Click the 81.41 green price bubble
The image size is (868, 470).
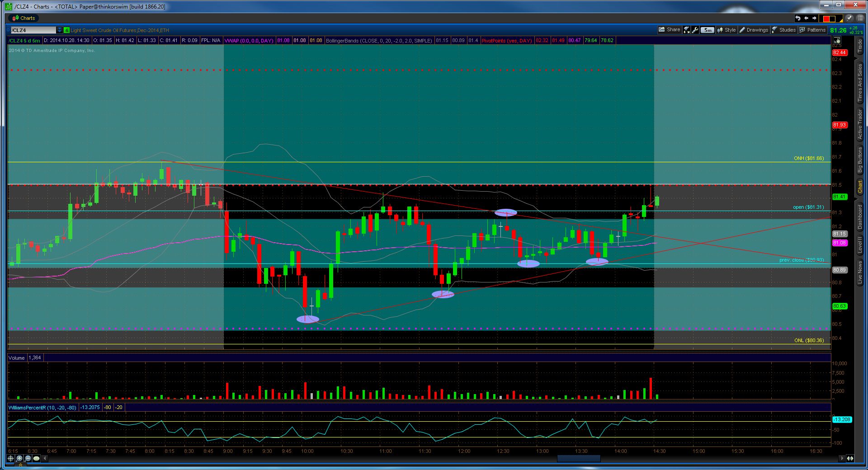click(x=840, y=197)
